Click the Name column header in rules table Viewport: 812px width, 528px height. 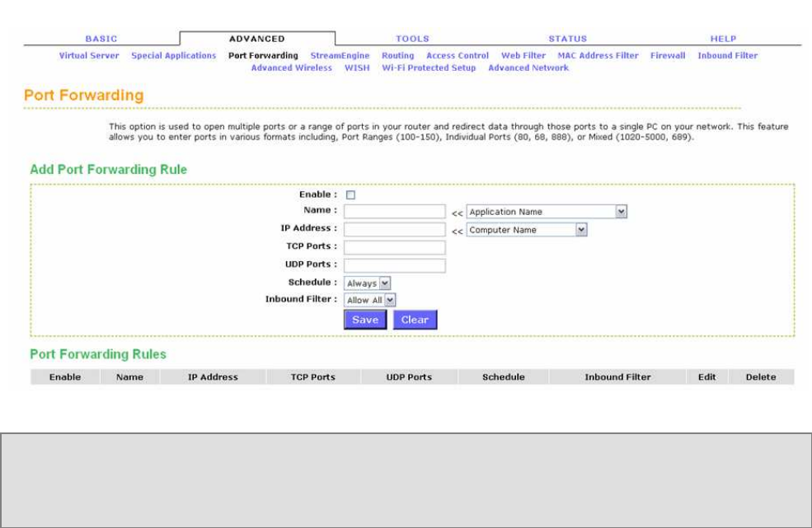[130, 376]
